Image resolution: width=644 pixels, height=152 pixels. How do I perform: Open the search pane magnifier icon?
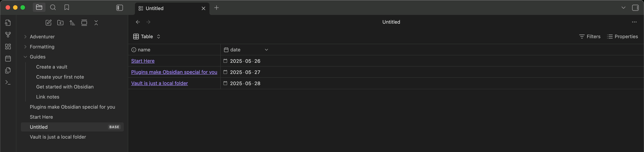coord(53,7)
